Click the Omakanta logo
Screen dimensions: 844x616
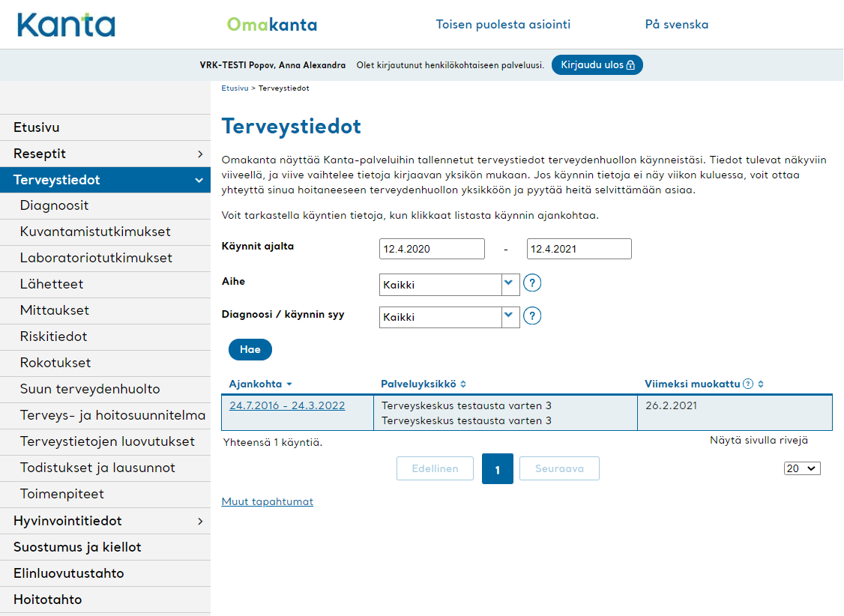272,25
